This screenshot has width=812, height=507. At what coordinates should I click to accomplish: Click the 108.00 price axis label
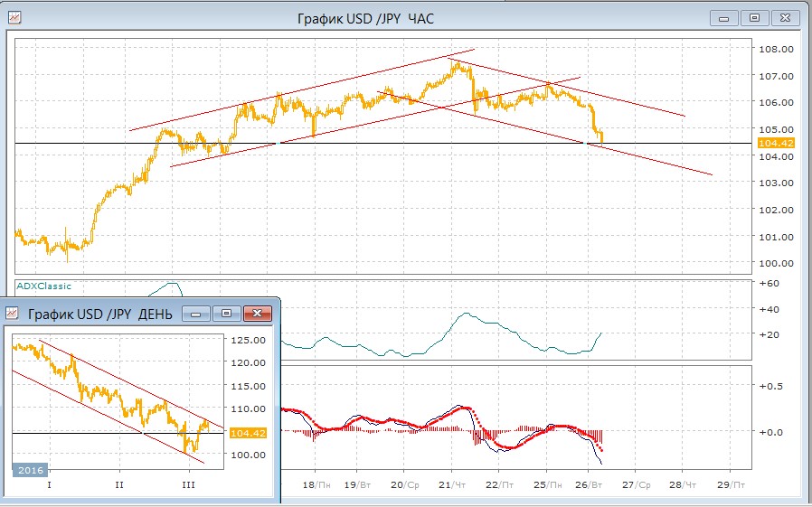776,49
